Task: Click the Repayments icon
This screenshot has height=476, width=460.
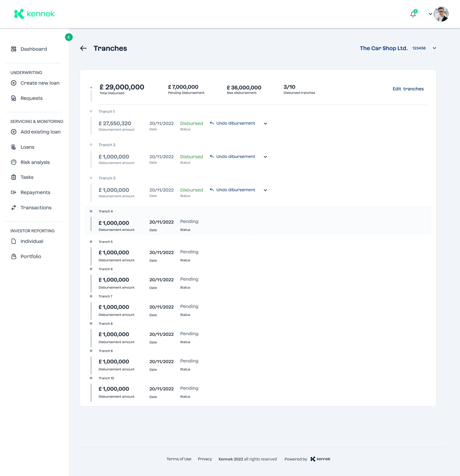Action: [x=14, y=192]
